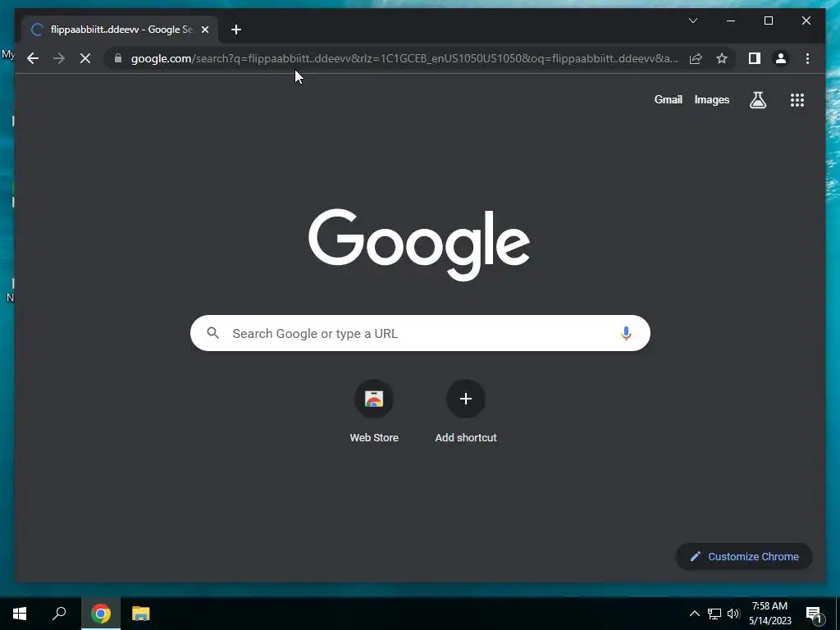The image size is (840, 630).
Task: Click the magnifier icon in search box
Action: click(212, 333)
